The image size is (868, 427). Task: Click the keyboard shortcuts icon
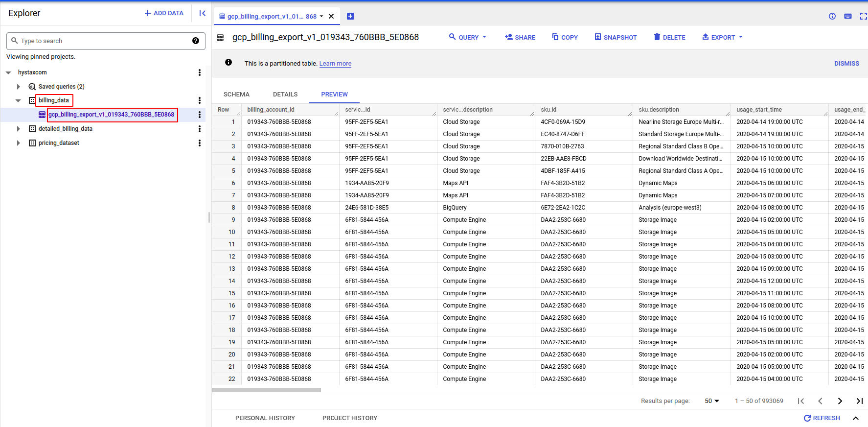click(848, 16)
